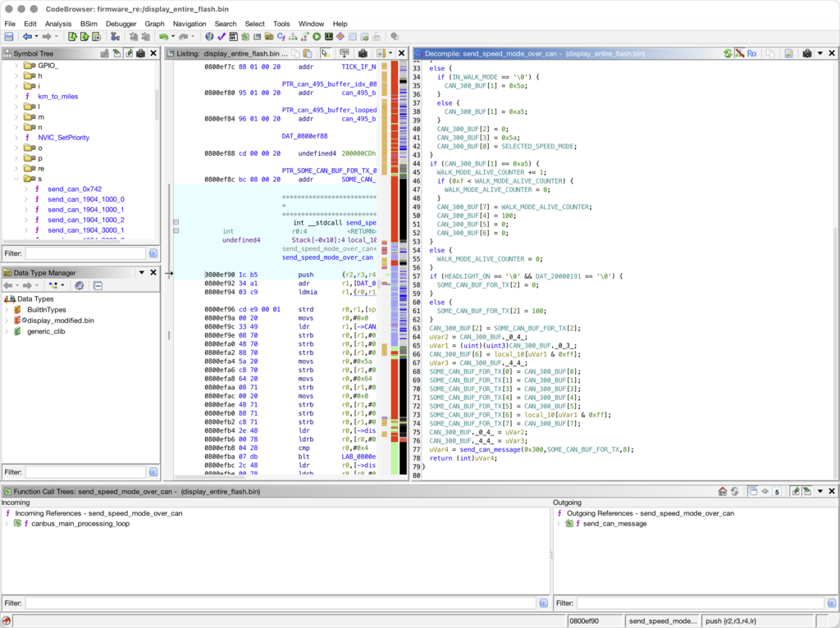Viewport: 840px width, 628px height.
Task: Click the Save program icon in toolbar
Action: [x=8, y=36]
